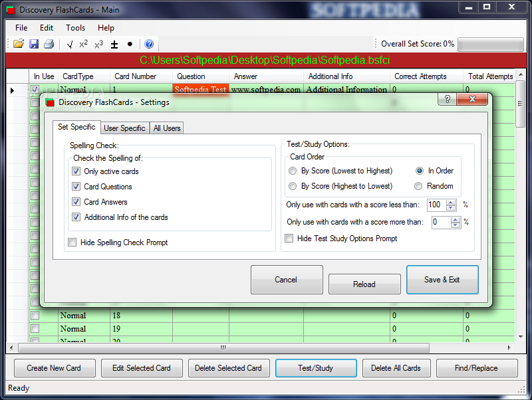Viewport: 532px width, 400px height.
Task: Select By Score (Highest to Lowest)
Action: [293, 186]
